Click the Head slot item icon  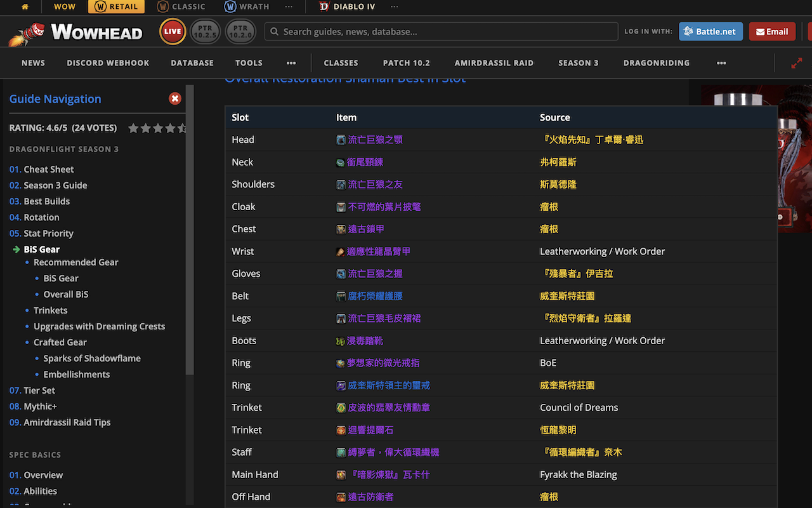pos(341,140)
